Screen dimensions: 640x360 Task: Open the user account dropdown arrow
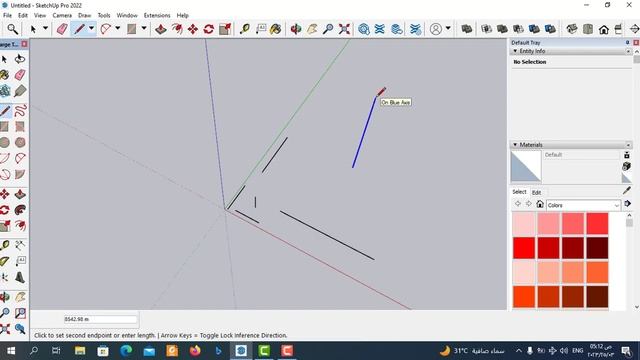[x=448, y=29]
